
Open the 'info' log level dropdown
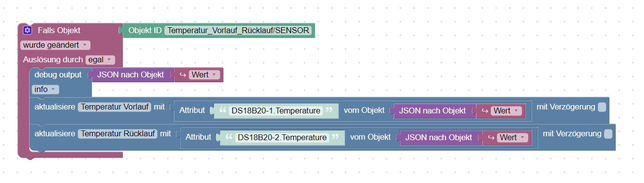pyautogui.click(x=45, y=90)
